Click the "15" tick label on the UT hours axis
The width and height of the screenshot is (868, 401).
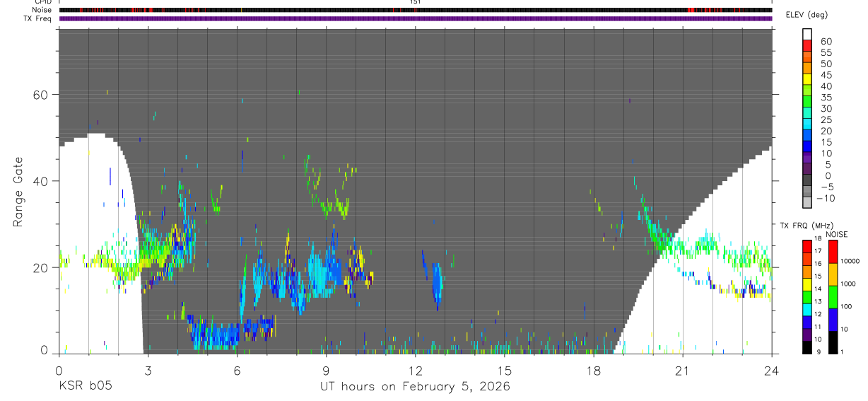tap(505, 371)
